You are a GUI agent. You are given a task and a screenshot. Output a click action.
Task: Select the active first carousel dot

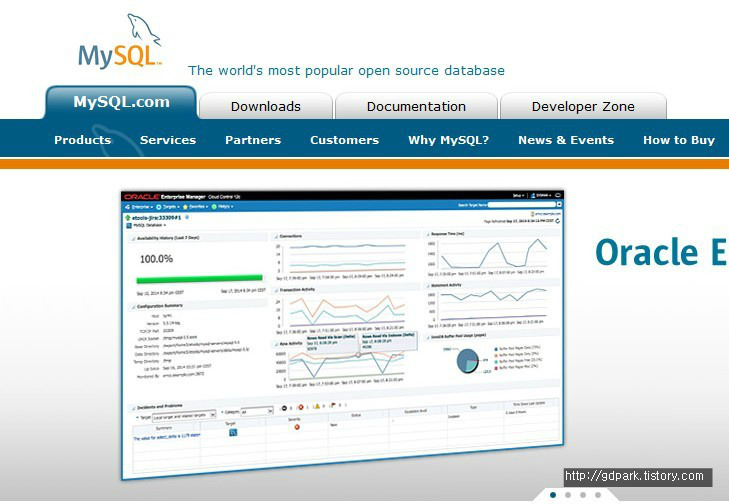(553, 495)
